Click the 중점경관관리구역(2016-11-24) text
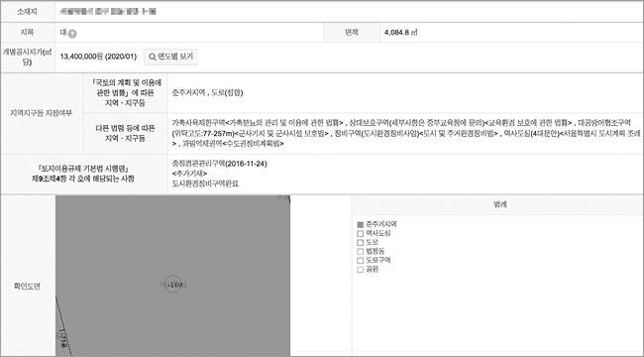 click(220, 164)
